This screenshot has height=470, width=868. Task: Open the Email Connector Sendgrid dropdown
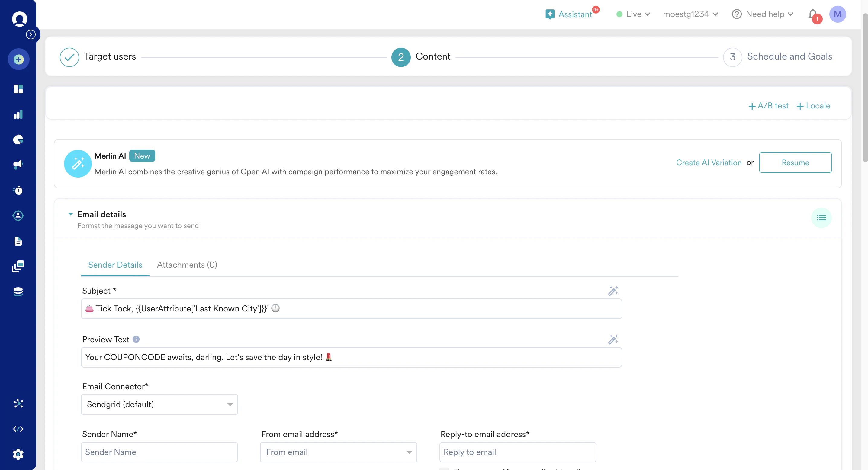[159, 404]
